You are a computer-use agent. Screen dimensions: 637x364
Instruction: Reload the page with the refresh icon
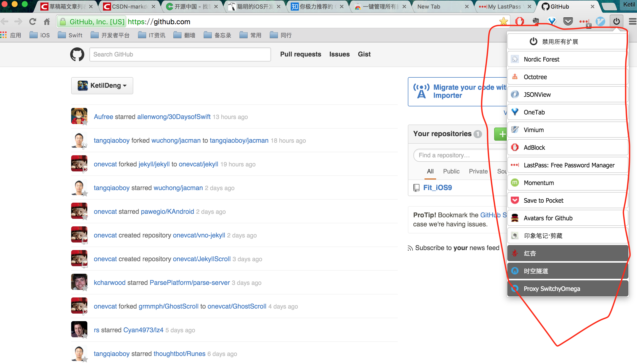coord(33,22)
